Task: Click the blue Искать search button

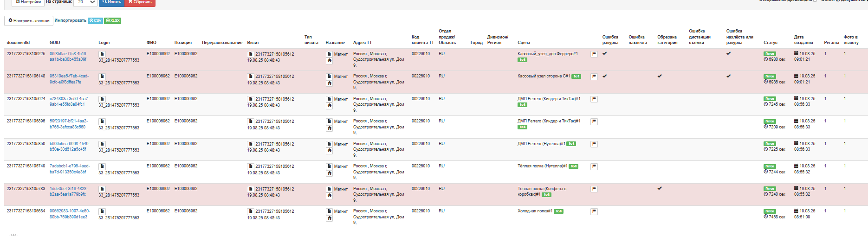Action: point(112,2)
